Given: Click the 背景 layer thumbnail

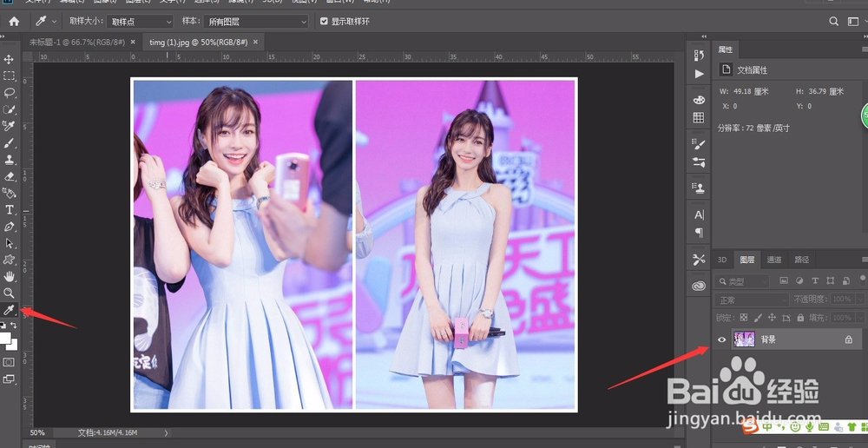Looking at the screenshot, I should [x=744, y=339].
